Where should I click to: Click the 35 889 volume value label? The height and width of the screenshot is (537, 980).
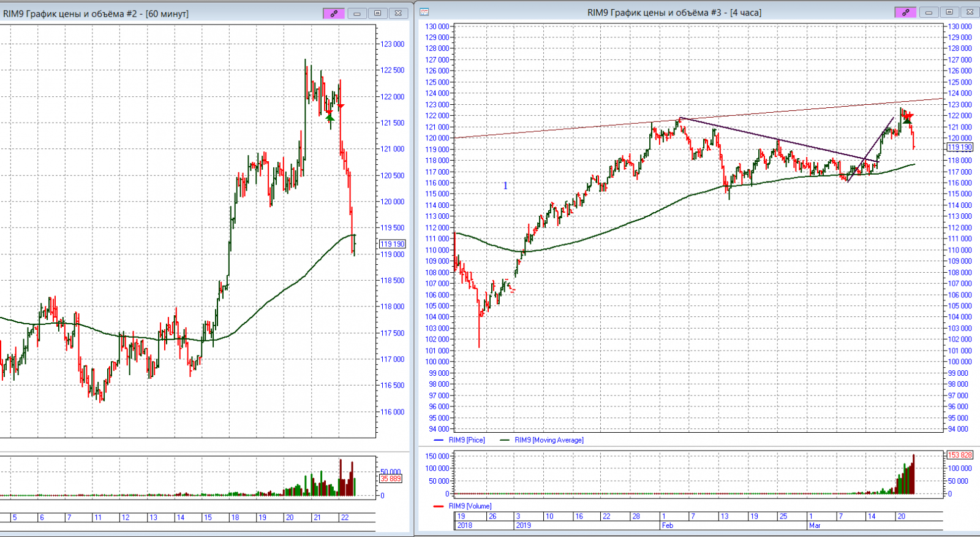tap(391, 479)
